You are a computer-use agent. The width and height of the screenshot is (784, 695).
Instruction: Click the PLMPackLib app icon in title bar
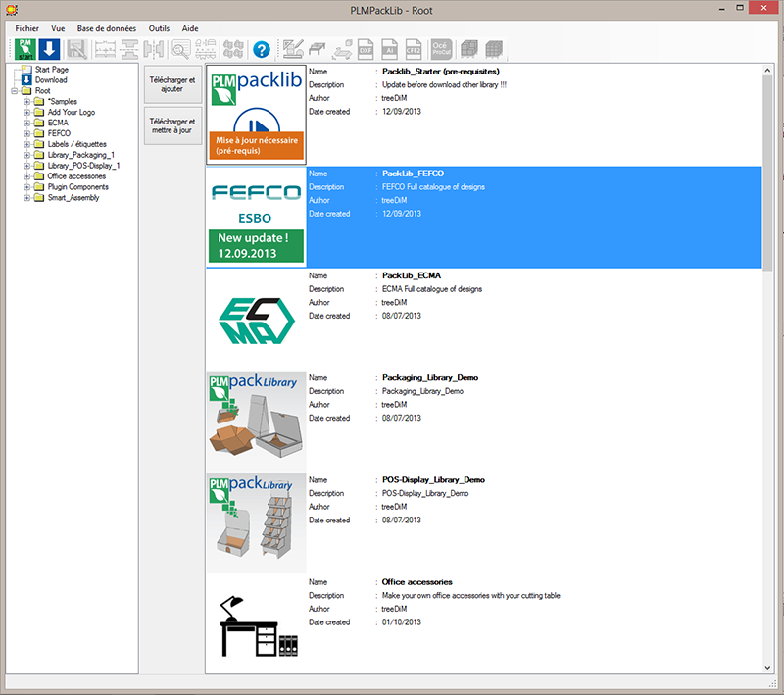pos(12,10)
